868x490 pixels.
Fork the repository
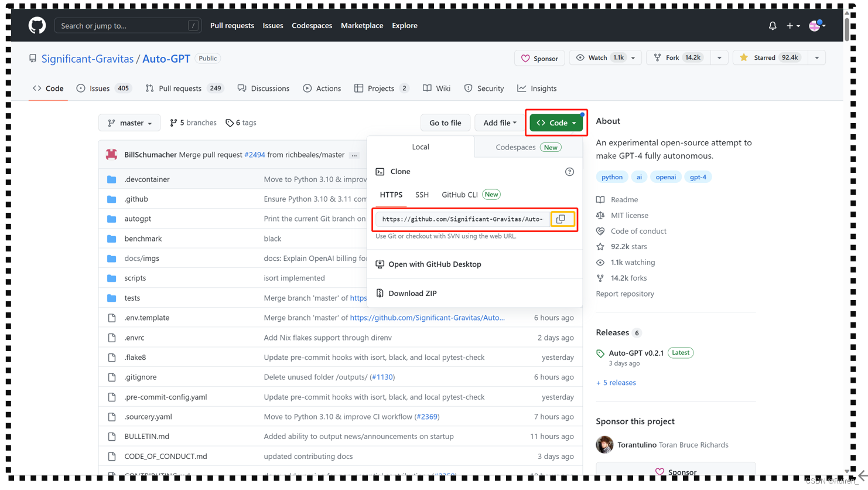pos(678,57)
